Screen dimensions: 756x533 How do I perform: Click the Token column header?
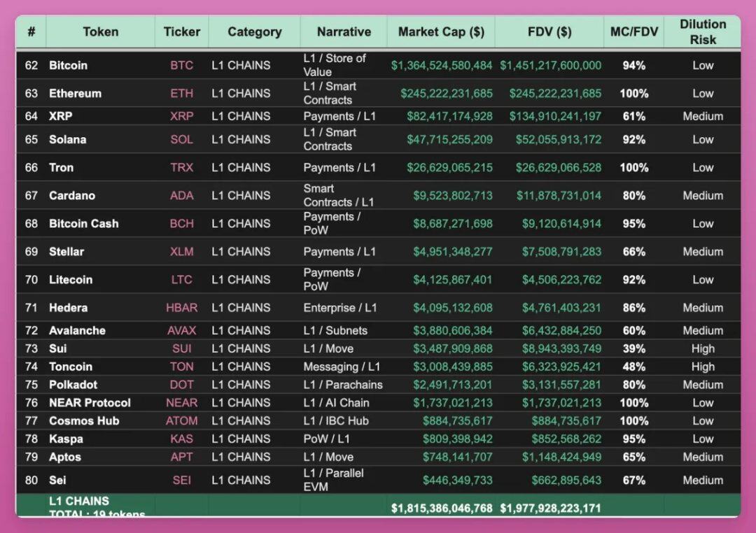(100, 31)
